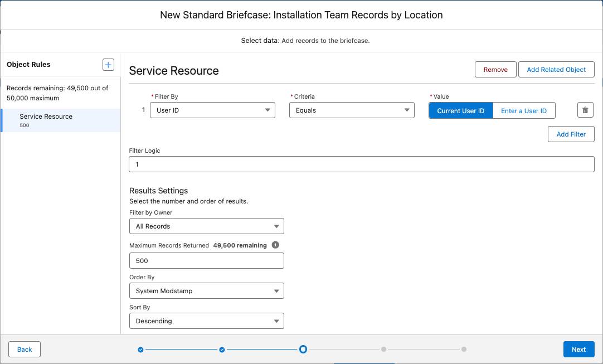Open the Criteria dropdown showing Equals
The width and height of the screenshot is (603, 364).
pos(352,110)
